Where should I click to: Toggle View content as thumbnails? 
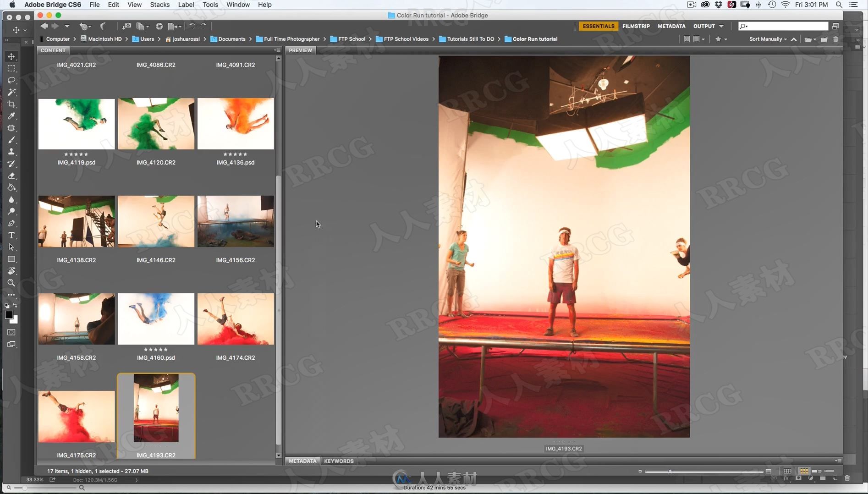804,471
